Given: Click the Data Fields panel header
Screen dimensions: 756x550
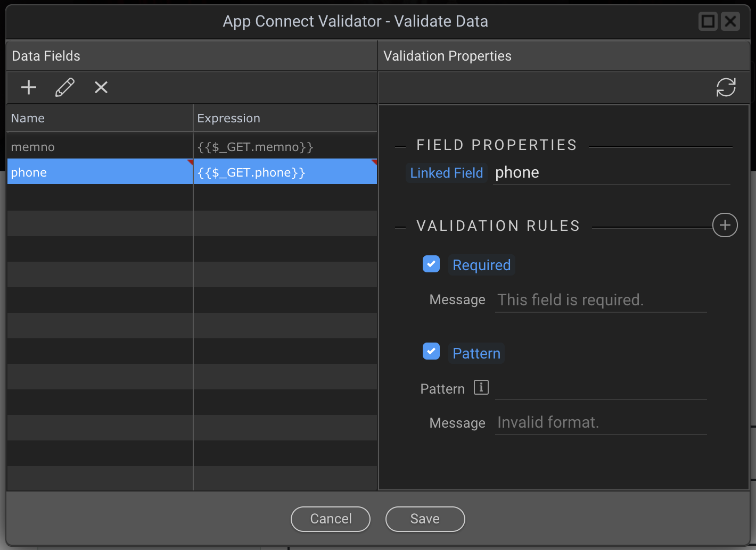Looking at the screenshot, I should click(192, 56).
